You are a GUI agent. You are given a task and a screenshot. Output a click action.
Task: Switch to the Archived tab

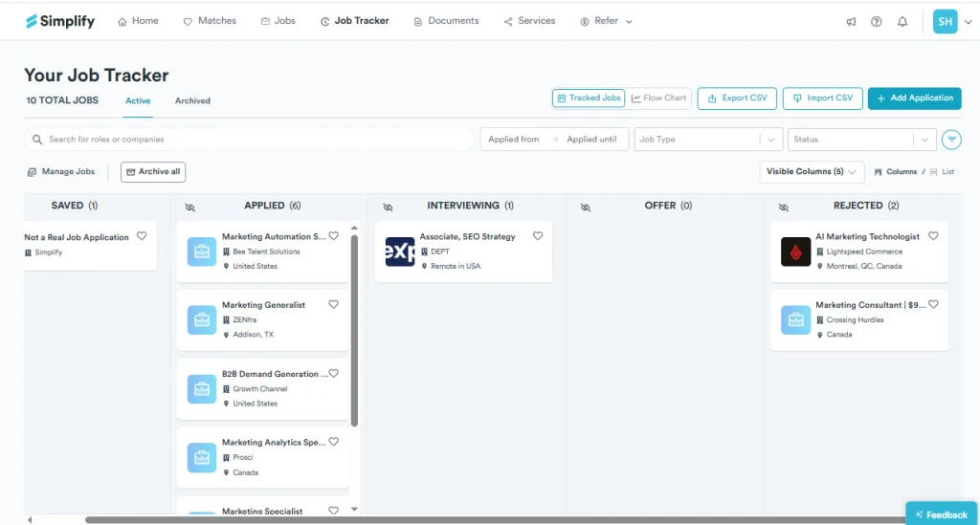(192, 100)
